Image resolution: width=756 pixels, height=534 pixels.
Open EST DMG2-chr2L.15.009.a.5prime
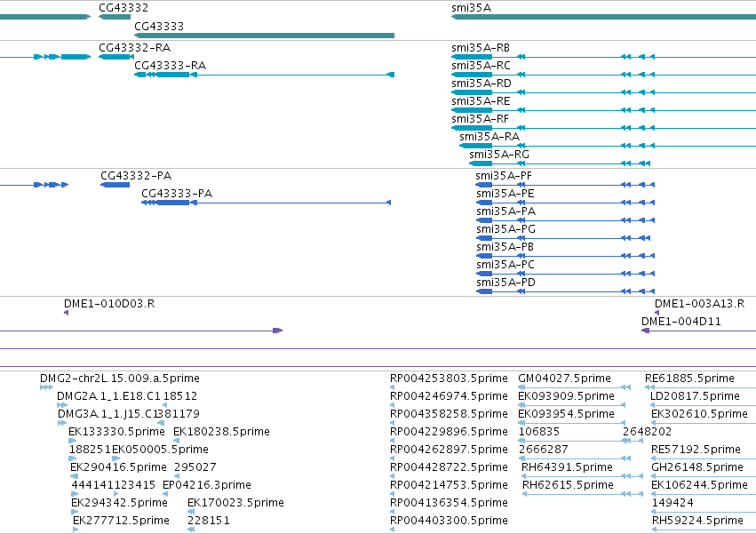click(120, 379)
